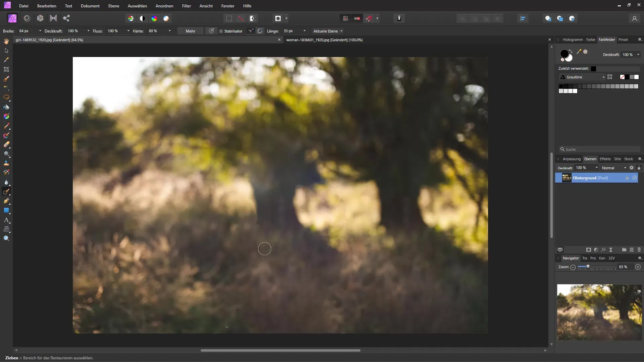Image resolution: width=644 pixels, height=362 pixels.
Task: Open Aktuelle Ebene source dropdown
Action: 328,31
